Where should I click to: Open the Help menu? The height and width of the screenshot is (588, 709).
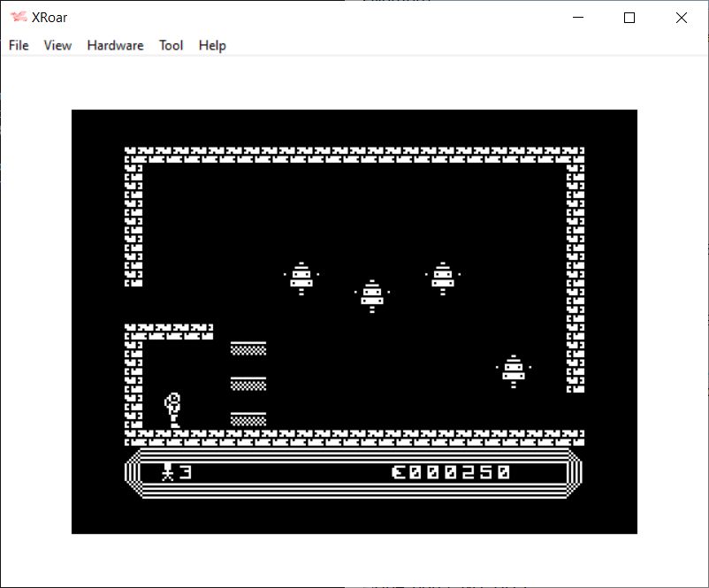(x=212, y=45)
